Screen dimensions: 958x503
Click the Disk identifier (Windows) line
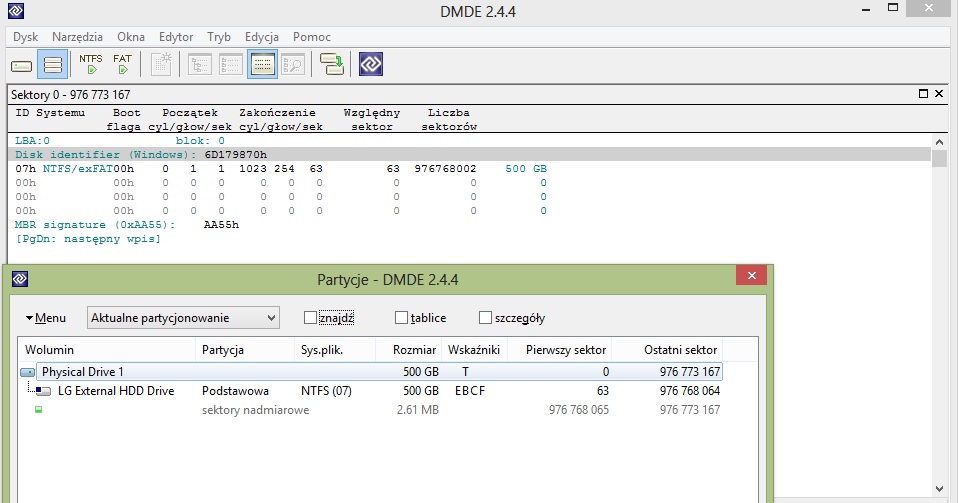(x=469, y=155)
